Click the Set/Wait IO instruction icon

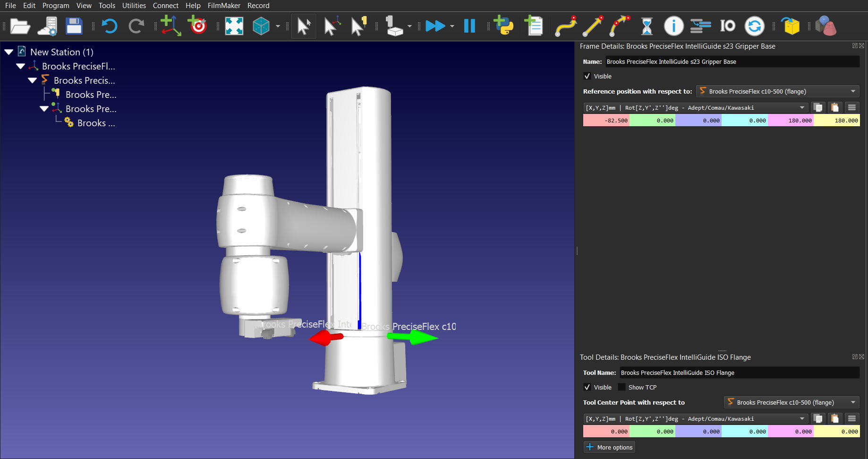(727, 26)
